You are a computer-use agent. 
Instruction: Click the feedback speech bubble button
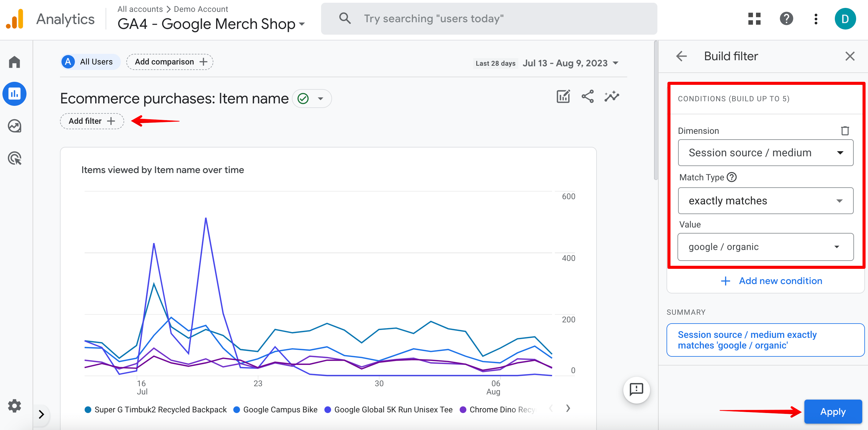[x=636, y=390]
